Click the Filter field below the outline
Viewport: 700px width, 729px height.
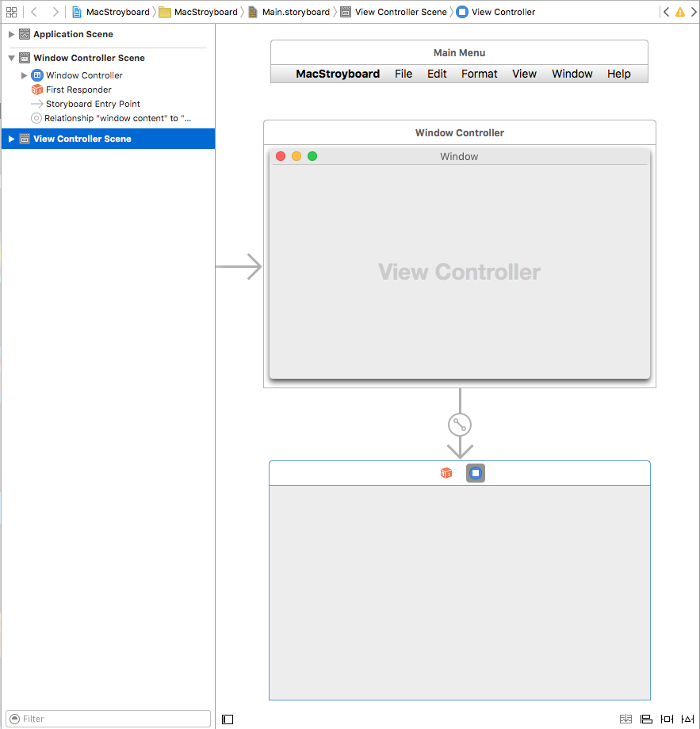[107, 719]
